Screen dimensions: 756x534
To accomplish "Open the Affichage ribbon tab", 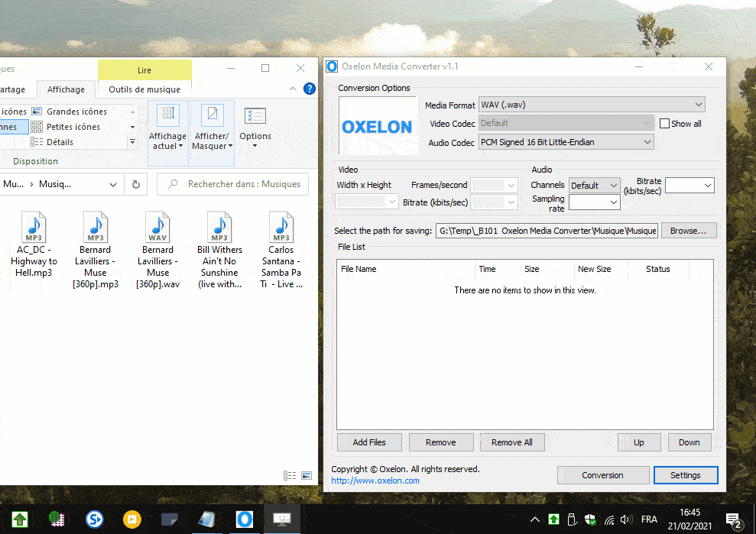I will [66, 89].
